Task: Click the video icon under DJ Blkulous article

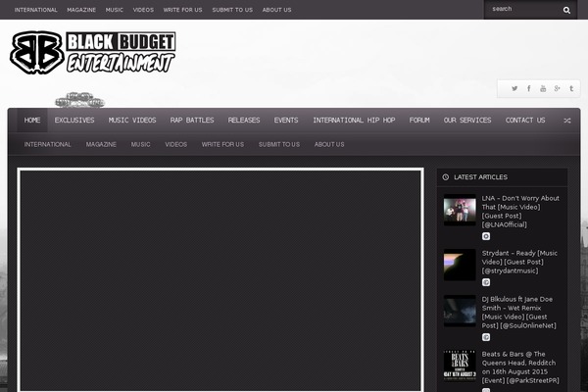Action: (x=486, y=337)
